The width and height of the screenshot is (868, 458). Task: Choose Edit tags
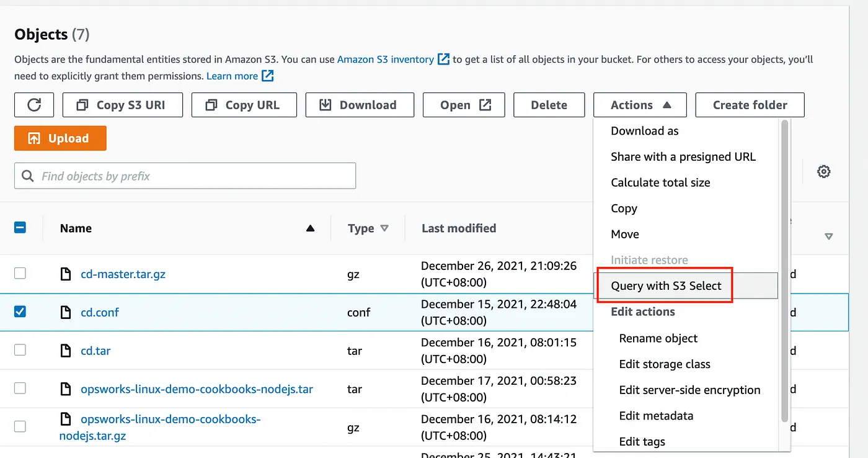tap(642, 442)
